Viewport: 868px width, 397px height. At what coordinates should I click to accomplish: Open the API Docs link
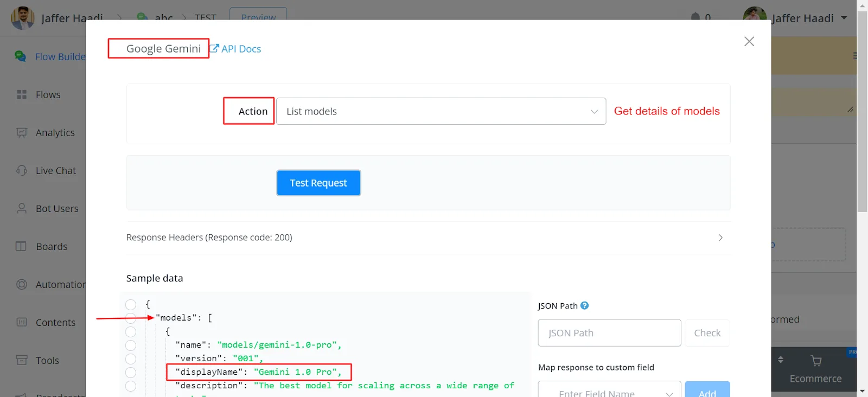coord(235,49)
